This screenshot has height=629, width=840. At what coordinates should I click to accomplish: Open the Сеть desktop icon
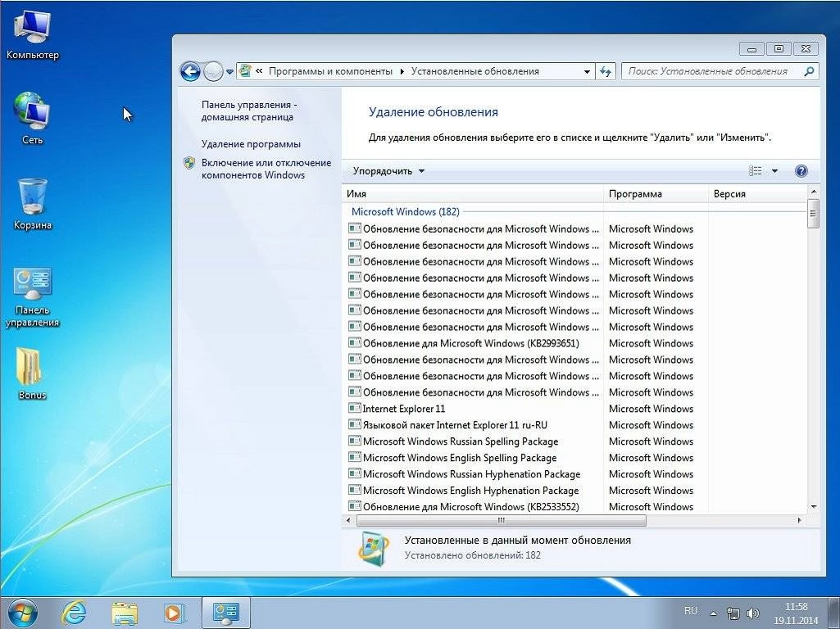click(x=32, y=119)
